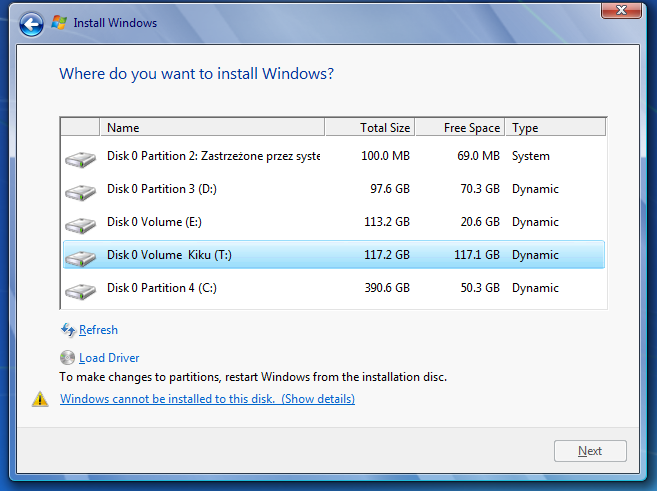Click the 50.3 GB free space cell
Screen dimensions: 657x491
coord(480,288)
